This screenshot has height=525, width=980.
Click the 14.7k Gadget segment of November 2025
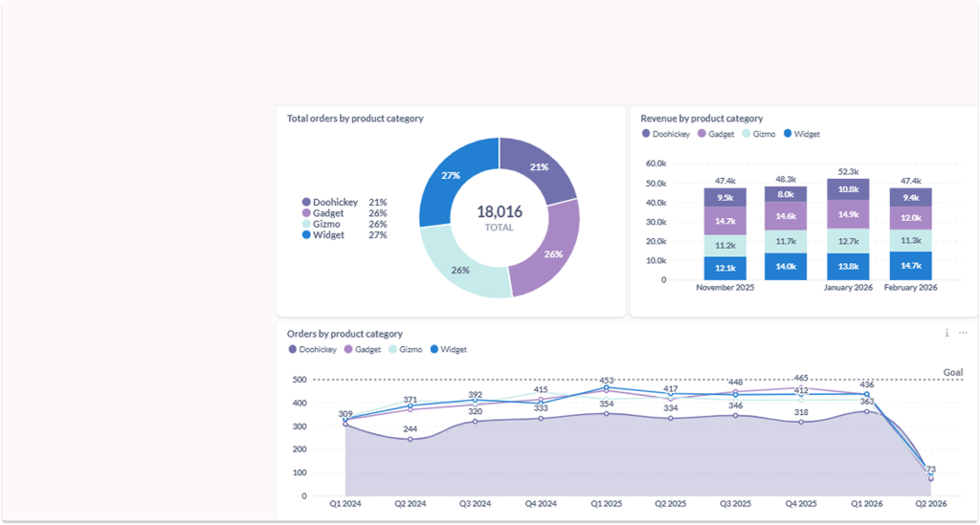point(725,221)
